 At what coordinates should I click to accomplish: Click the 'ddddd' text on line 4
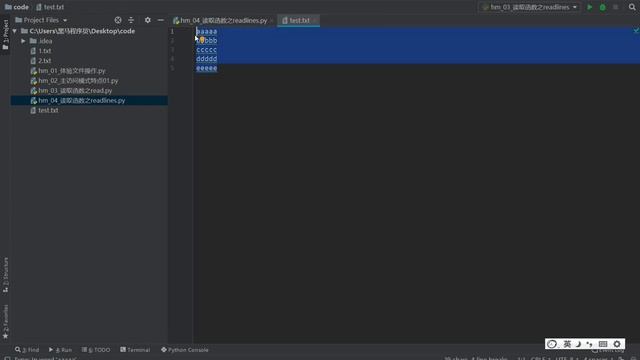point(207,59)
